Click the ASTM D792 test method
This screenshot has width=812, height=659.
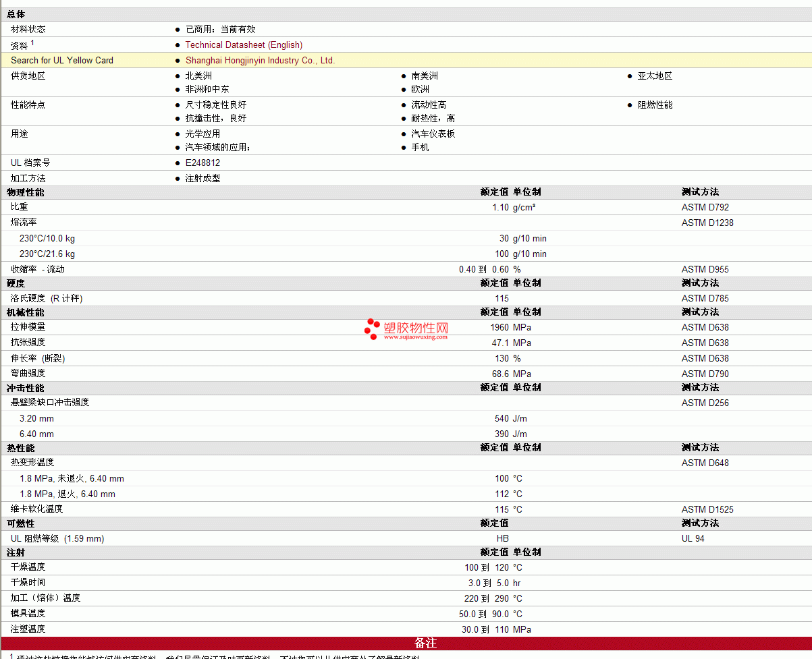pos(705,208)
